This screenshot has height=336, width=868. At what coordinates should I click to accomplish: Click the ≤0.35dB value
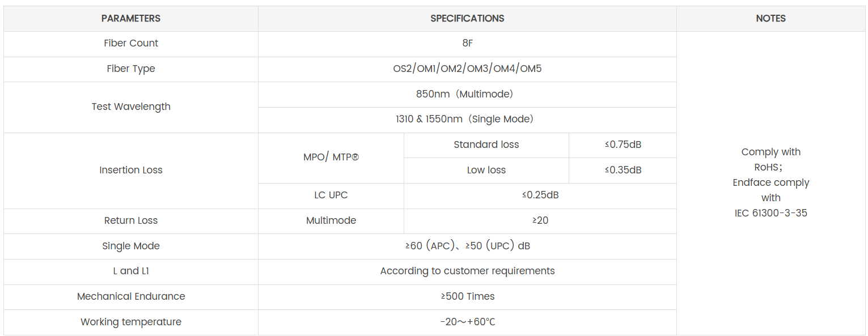tap(623, 170)
